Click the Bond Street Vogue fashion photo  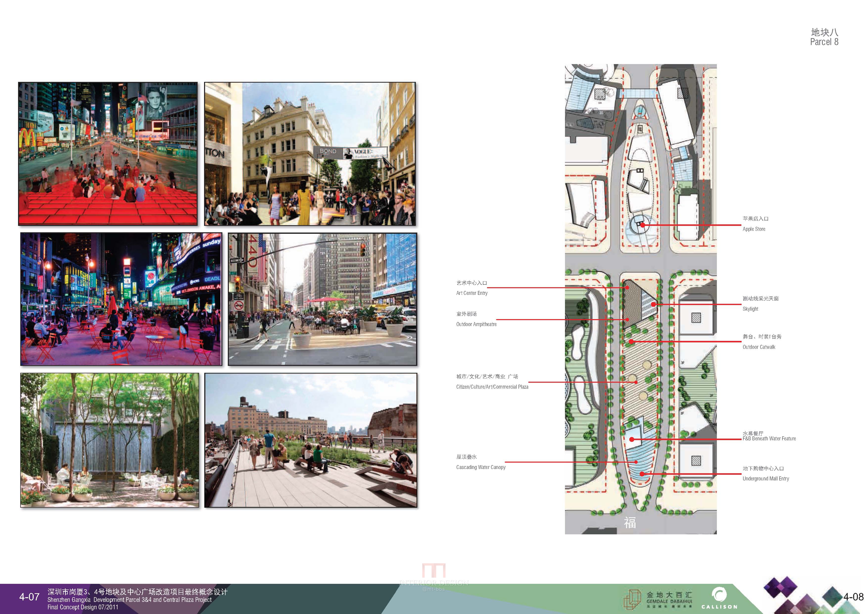310,154
